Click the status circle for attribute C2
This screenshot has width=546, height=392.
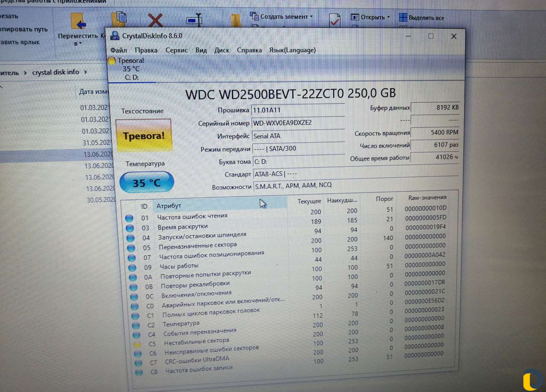click(x=136, y=326)
